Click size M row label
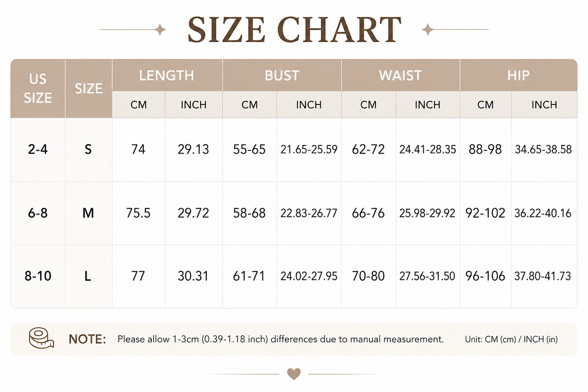The height and width of the screenshot is (392, 588). [88, 213]
